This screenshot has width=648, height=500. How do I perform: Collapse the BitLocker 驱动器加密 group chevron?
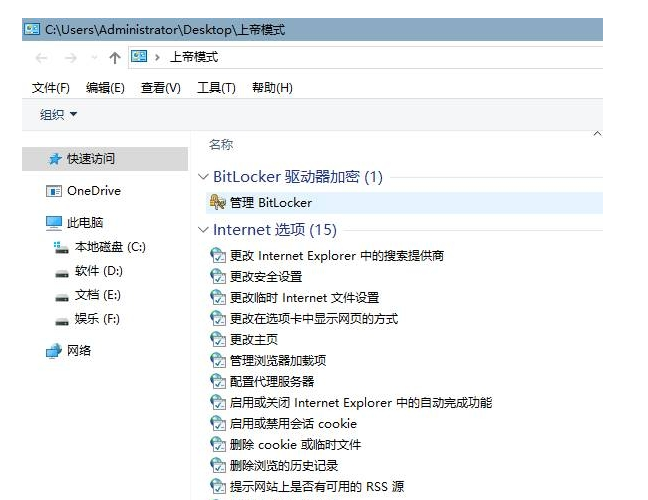pyautogui.click(x=203, y=177)
